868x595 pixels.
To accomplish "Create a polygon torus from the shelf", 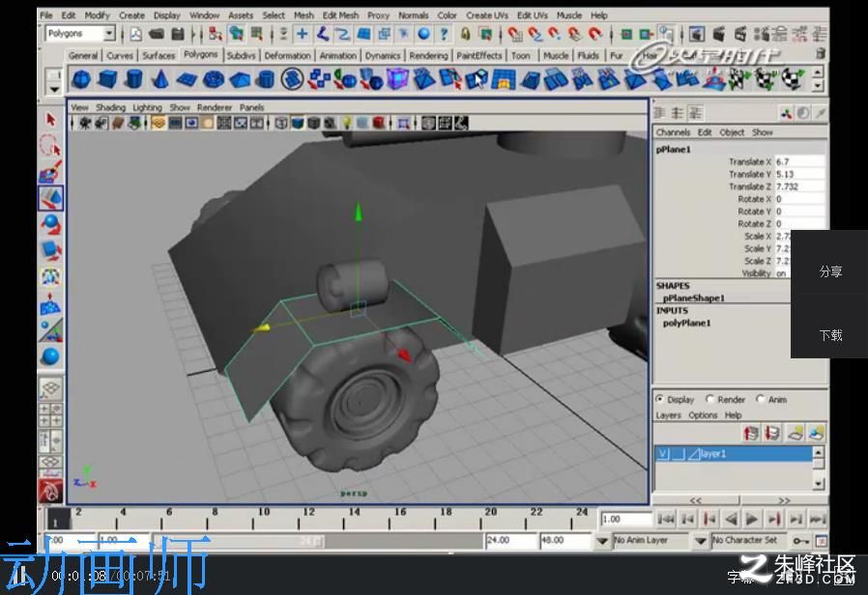I will coord(213,79).
